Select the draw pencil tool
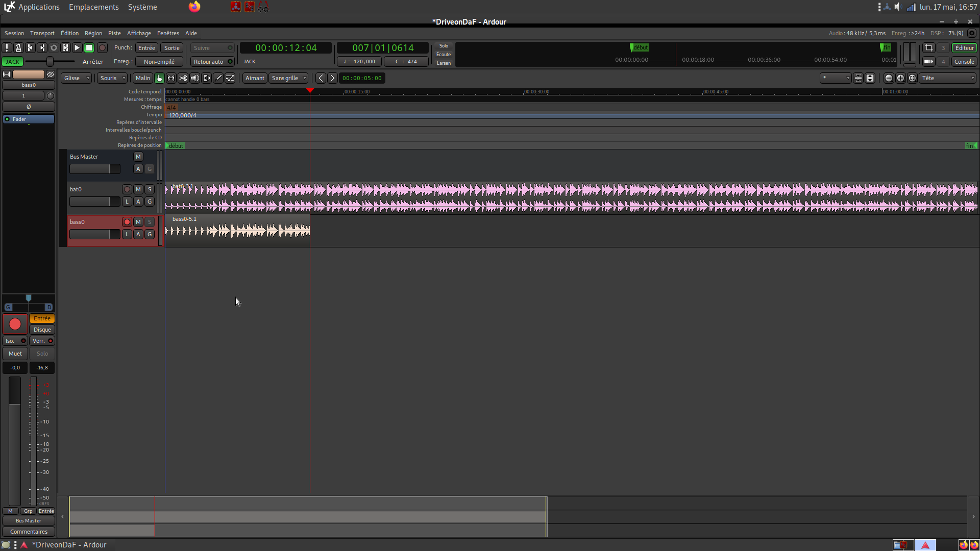 tap(218, 78)
